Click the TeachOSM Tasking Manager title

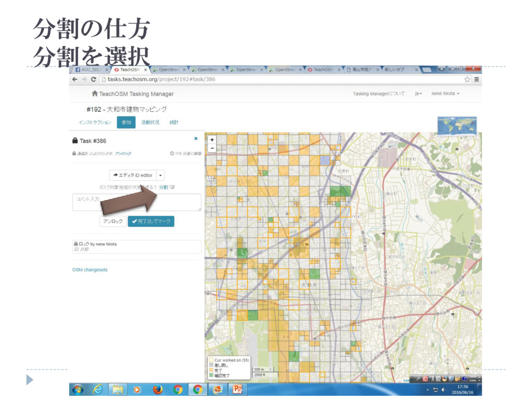click(136, 94)
